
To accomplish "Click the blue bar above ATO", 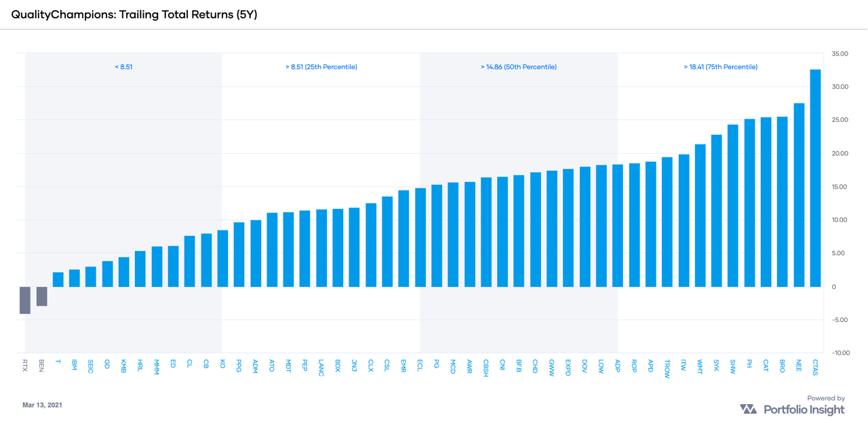I will click(x=272, y=250).
